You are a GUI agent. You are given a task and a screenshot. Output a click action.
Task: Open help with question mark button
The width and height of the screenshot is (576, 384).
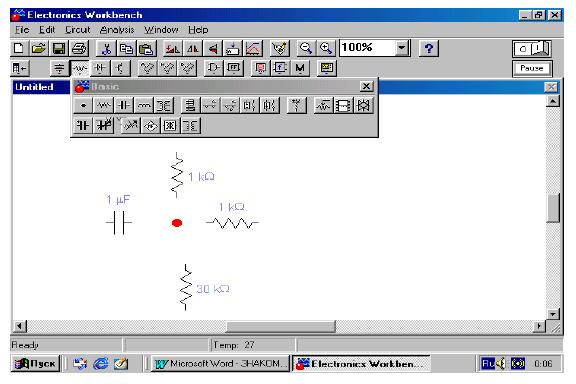click(429, 48)
